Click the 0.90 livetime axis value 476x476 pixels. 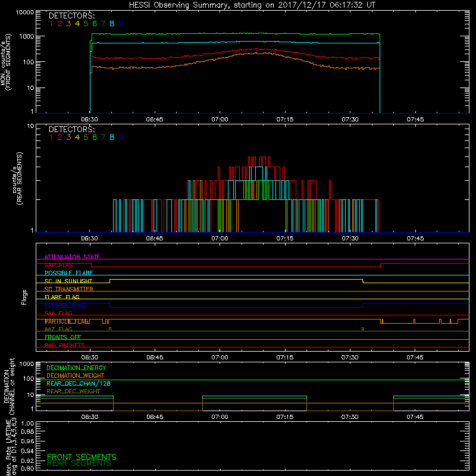(x=27, y=468)
